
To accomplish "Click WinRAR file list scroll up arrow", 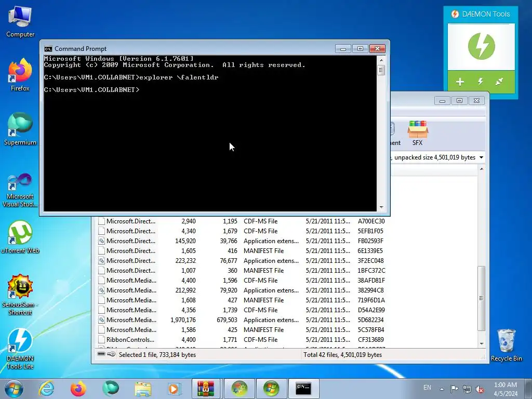I will click(482, 169).
